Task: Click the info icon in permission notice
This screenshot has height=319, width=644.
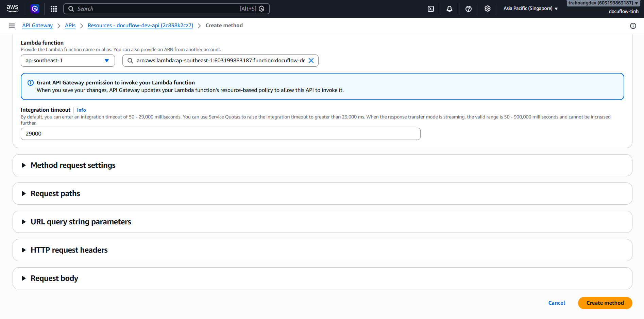Action: (31, 83)
